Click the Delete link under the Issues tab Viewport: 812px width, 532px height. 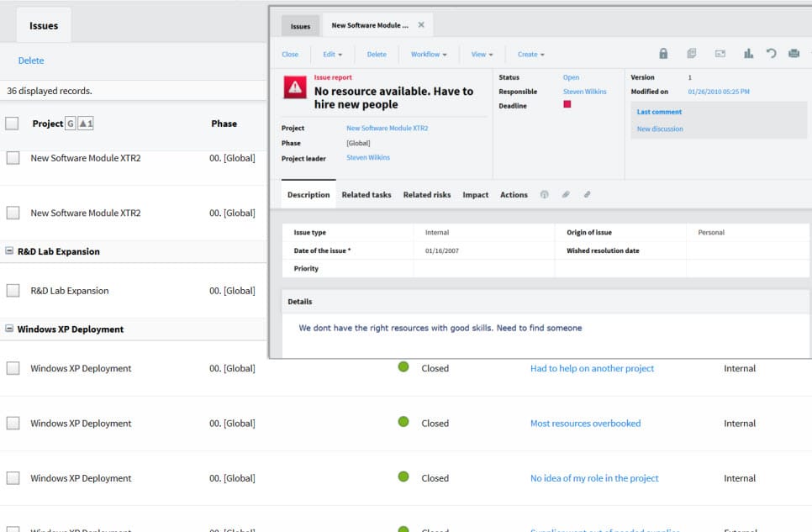tap(31, 61)
